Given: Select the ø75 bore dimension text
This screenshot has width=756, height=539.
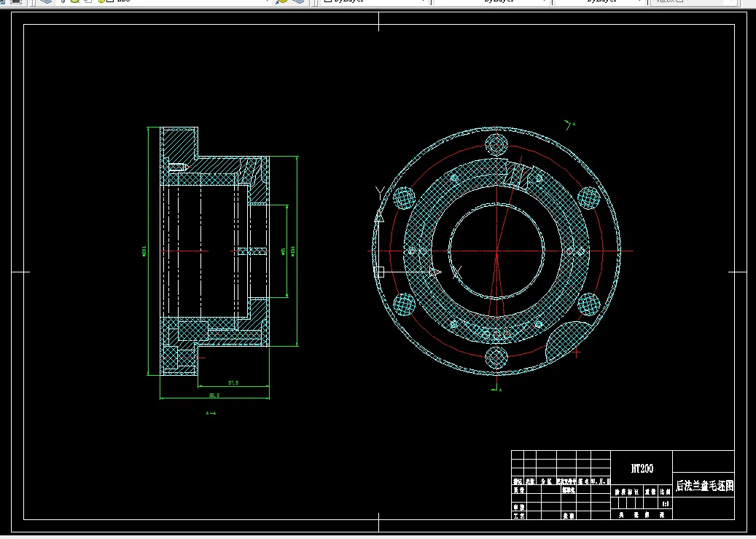Looking at the screenshot, I should pyautogui.click(x=284, y=251).
